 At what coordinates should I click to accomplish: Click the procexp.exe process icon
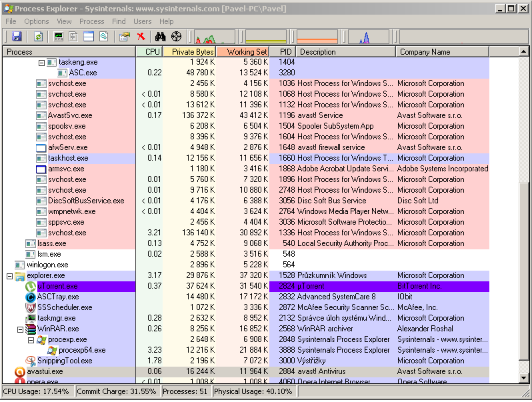point(41,339)
